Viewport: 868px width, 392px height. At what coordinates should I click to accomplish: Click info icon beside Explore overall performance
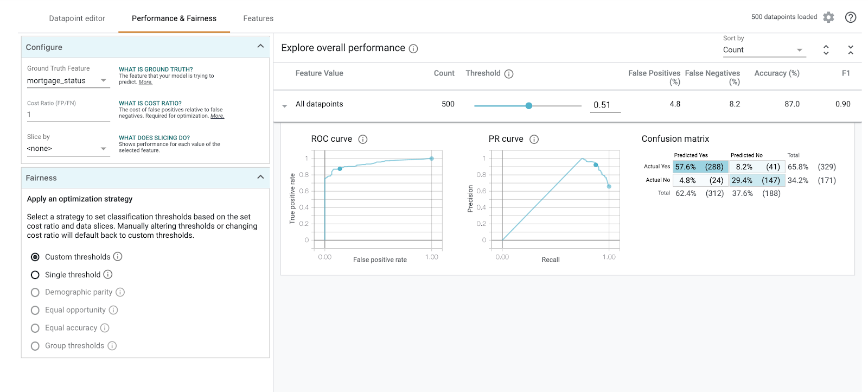click(413, 49)
